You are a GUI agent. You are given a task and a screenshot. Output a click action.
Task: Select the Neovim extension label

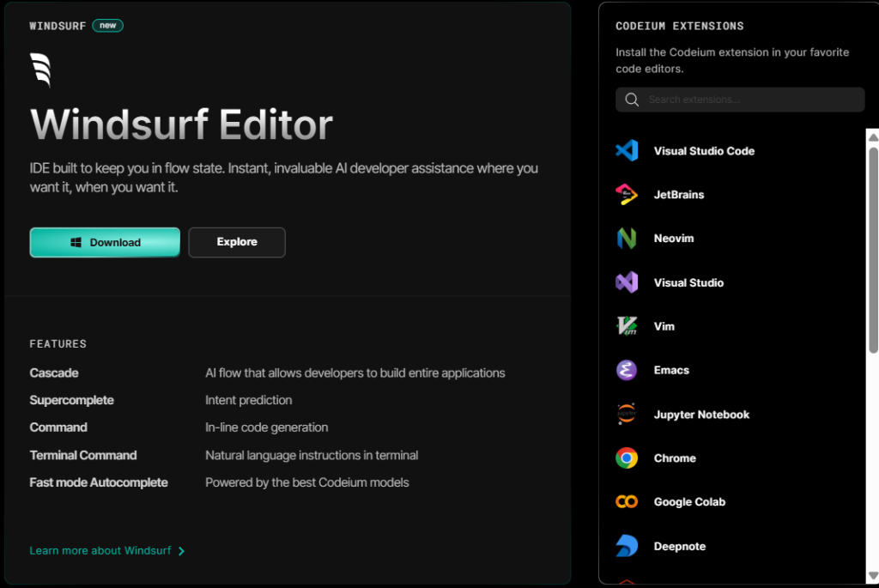click(x=674, y=239)
